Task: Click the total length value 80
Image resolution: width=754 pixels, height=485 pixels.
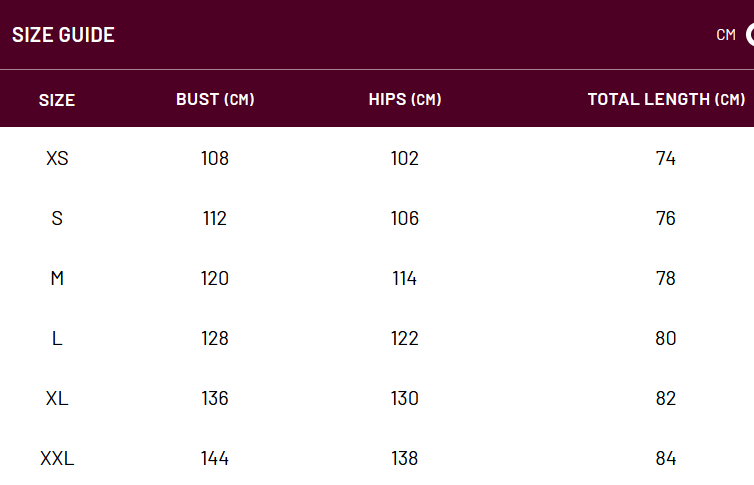Action: pyautogui.click(x=666, y=338)
